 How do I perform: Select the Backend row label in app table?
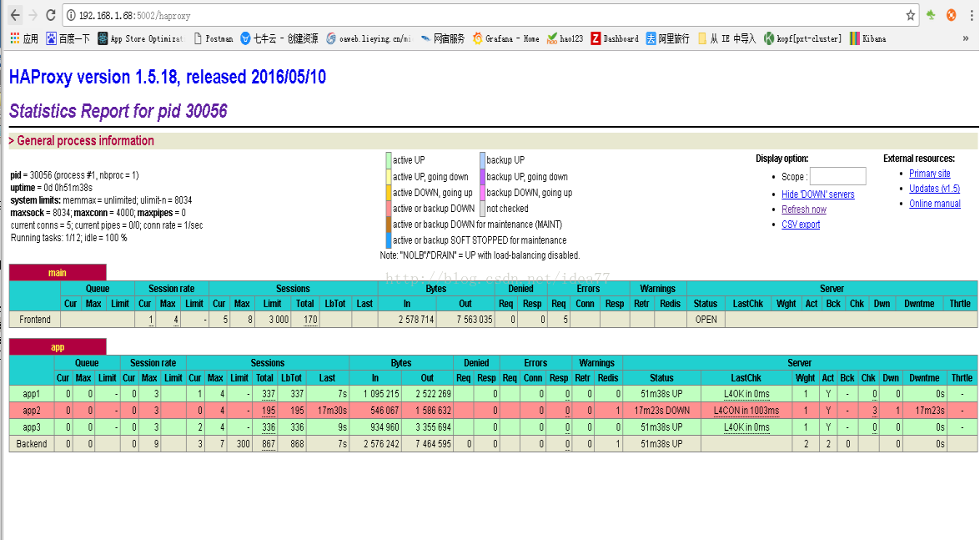point(32,444)
